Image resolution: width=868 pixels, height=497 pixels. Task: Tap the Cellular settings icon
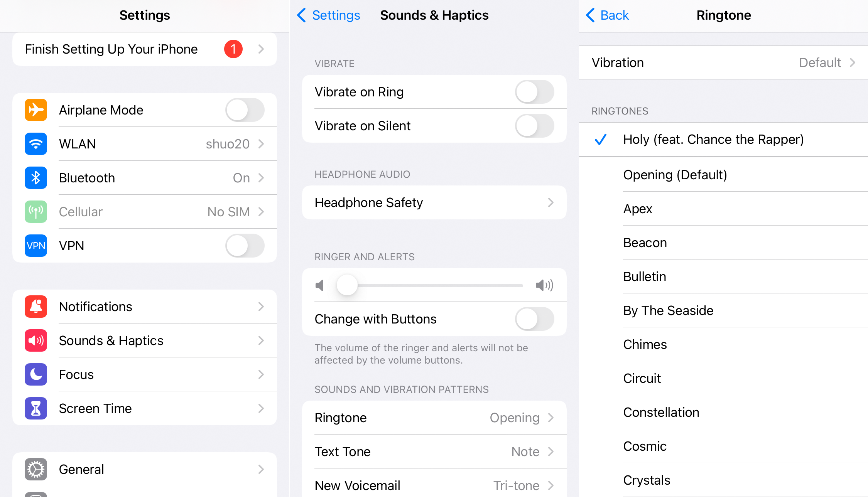[34, 211]
